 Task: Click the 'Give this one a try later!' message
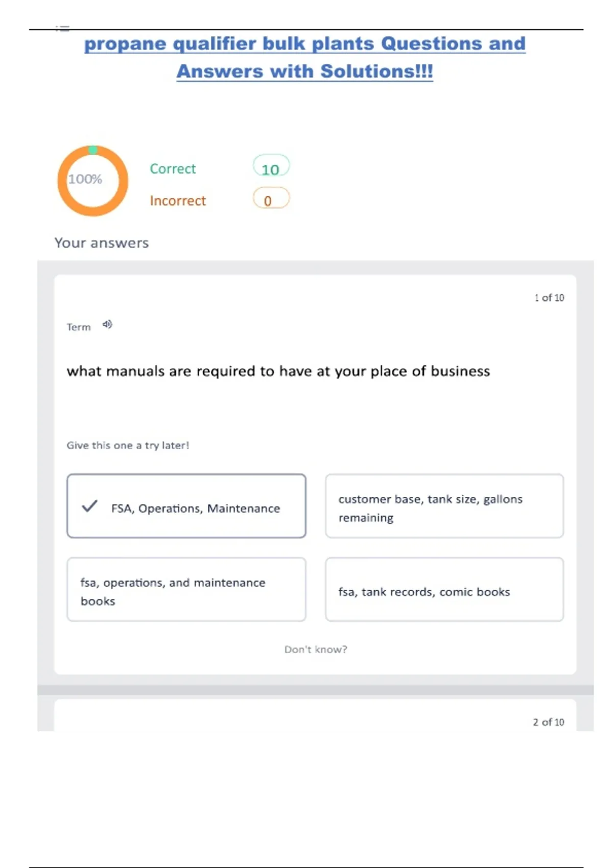coord(128,445)
